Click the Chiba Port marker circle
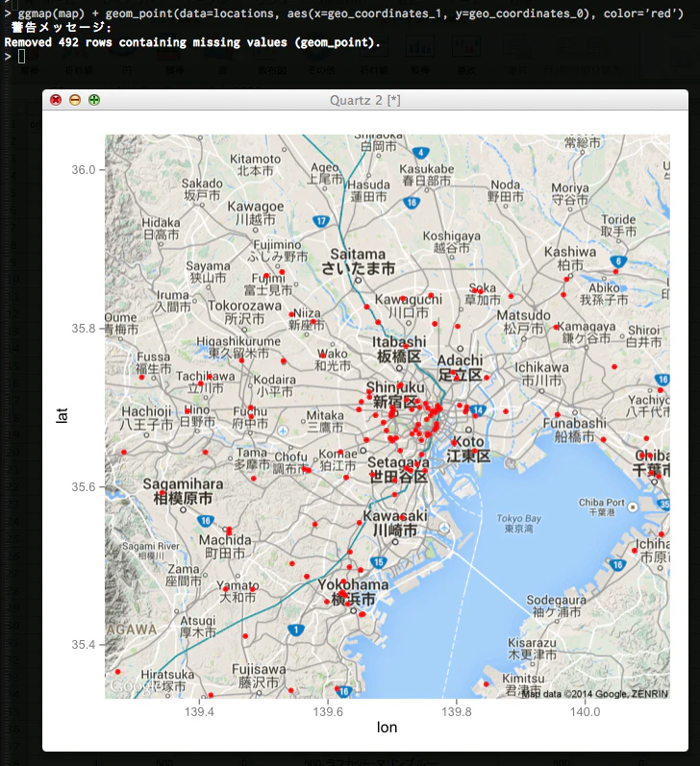This screenshot has width=700, height=766. click(x=633, y=507)
